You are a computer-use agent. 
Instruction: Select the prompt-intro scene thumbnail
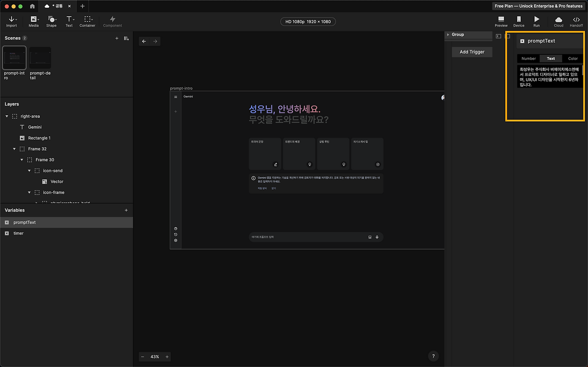click(x=15, y=58)
